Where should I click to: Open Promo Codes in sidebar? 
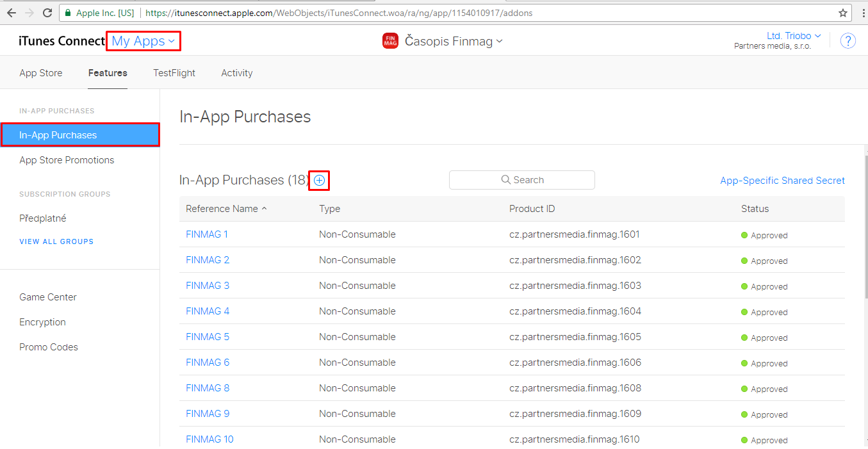(49, 347)
